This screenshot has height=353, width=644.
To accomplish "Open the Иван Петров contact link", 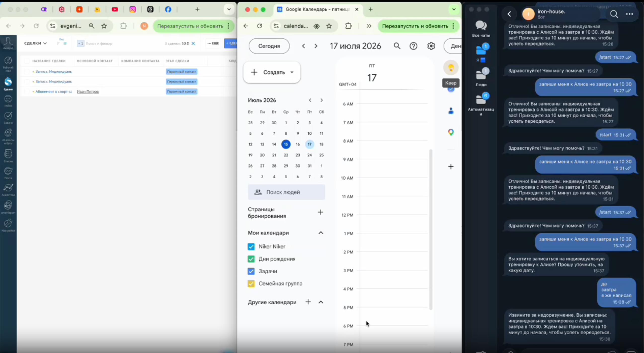I will [x=88, y=92].
